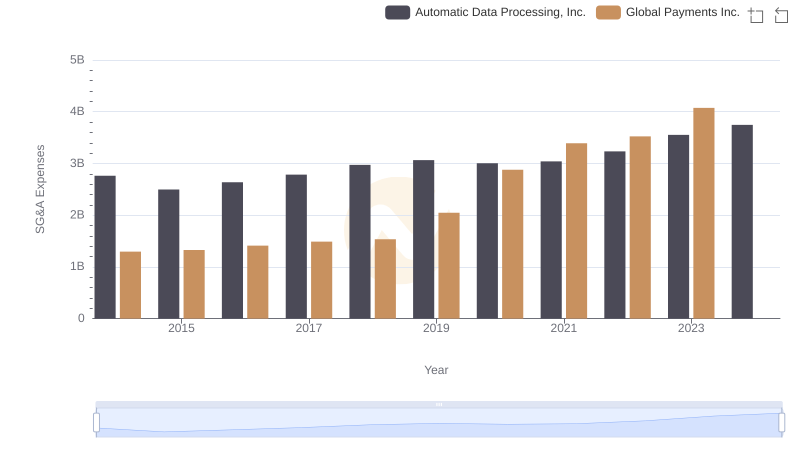Click the Global Payments Inc. legend label
The image size is (800, 461).
683,12
